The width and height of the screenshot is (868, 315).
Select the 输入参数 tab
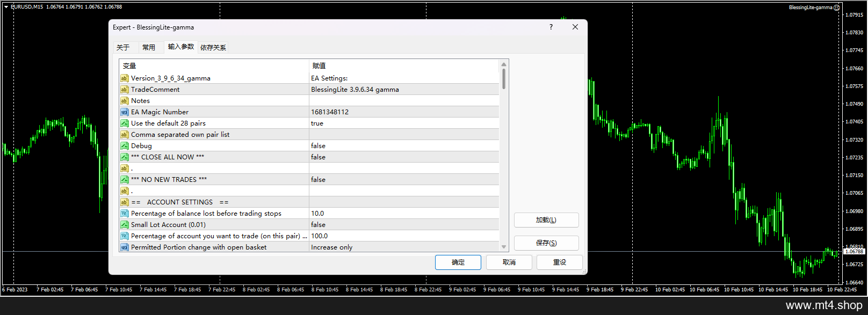pyautogui.click(x=181, y=47)
